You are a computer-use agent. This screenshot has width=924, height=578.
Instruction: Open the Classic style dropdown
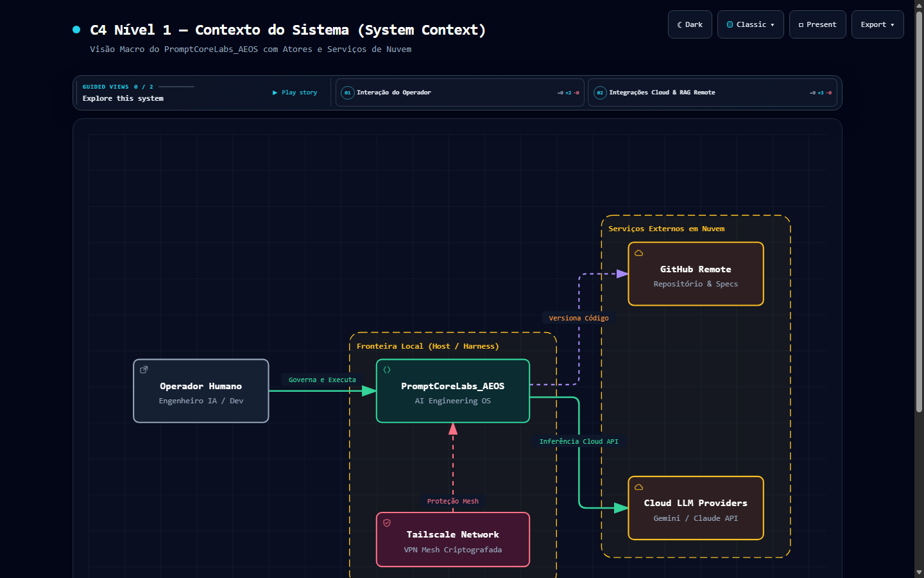[x=750, y=24]
